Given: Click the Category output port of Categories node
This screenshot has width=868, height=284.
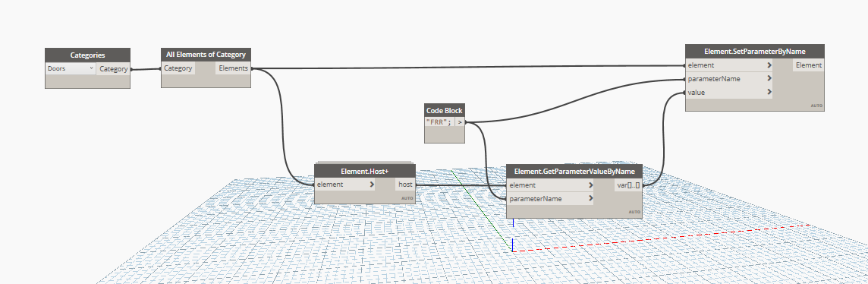Looking at the screenshot, I should tap(114, 69).
